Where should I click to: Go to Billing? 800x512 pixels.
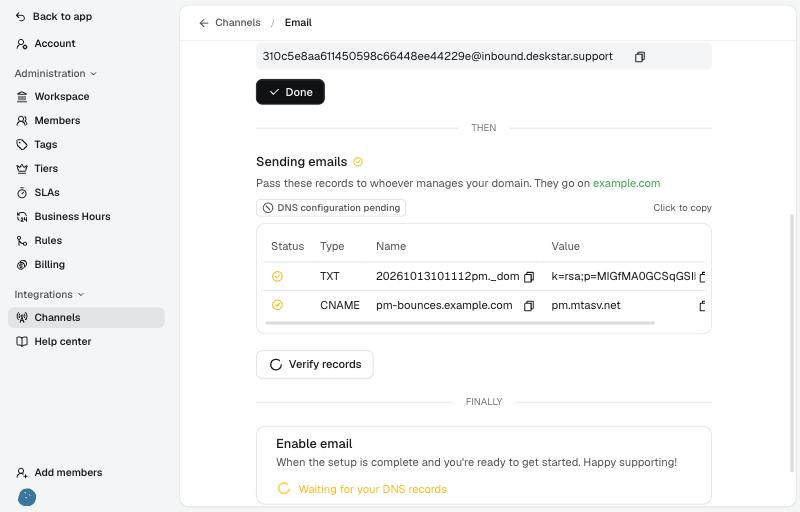86,265
